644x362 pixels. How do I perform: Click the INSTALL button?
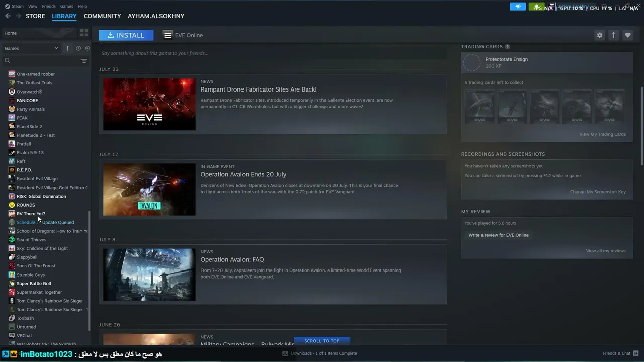coord(126,35)
